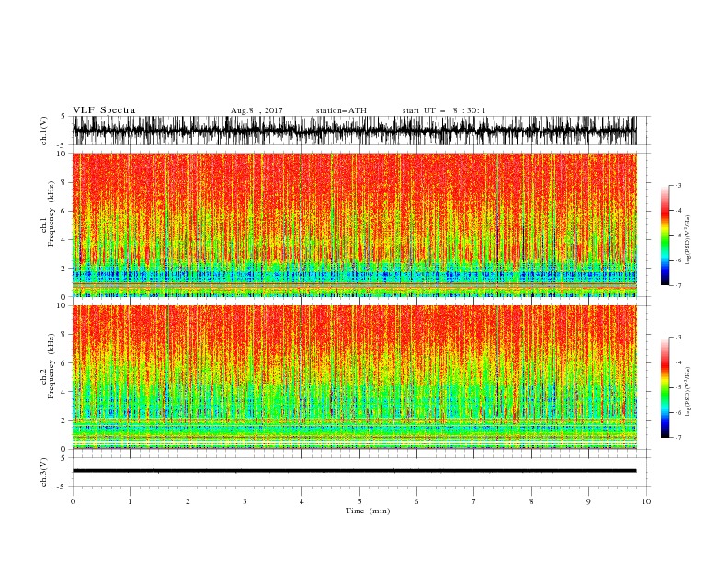
Task: Click the ch.1 spectrogram panel
Action: (x=354, y=224)
